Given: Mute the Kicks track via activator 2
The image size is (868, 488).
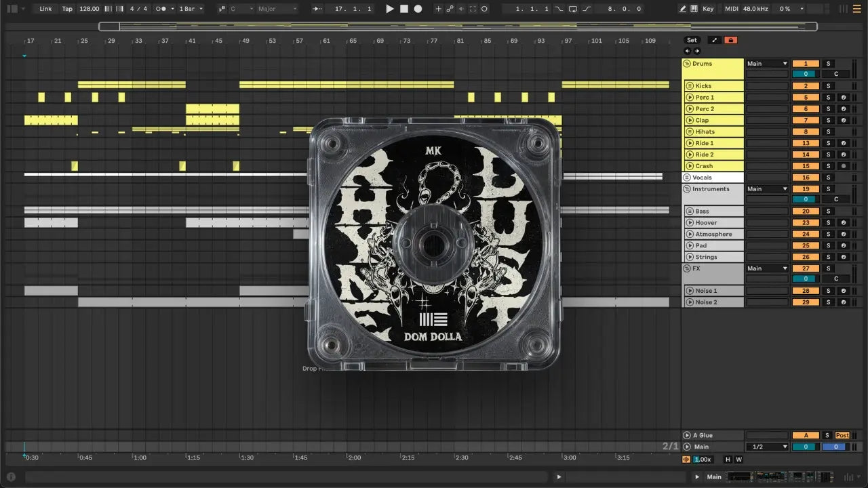Looking at the screenshot, I should 806,86.
